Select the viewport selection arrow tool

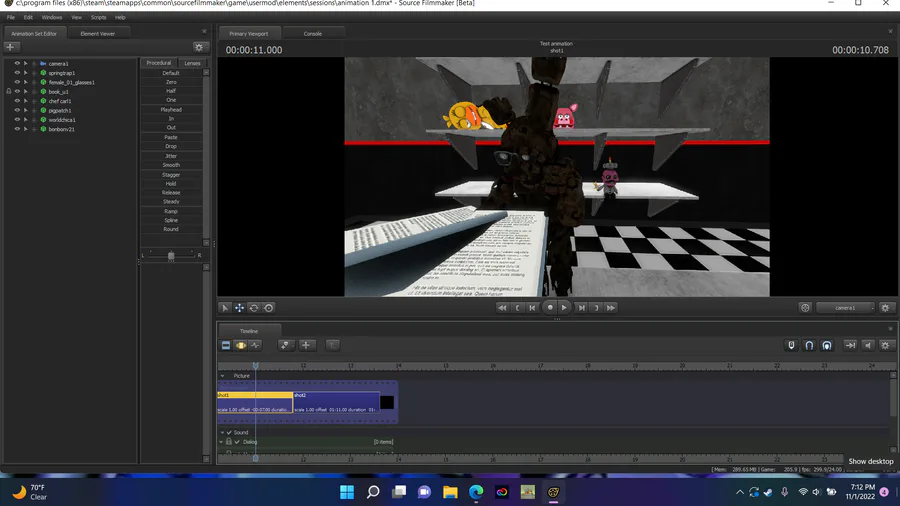point(225,308)
